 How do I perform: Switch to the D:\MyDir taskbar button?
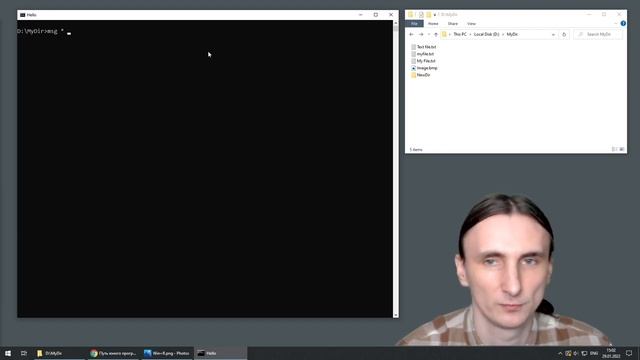pyautogui.click(x=59, y=353)
